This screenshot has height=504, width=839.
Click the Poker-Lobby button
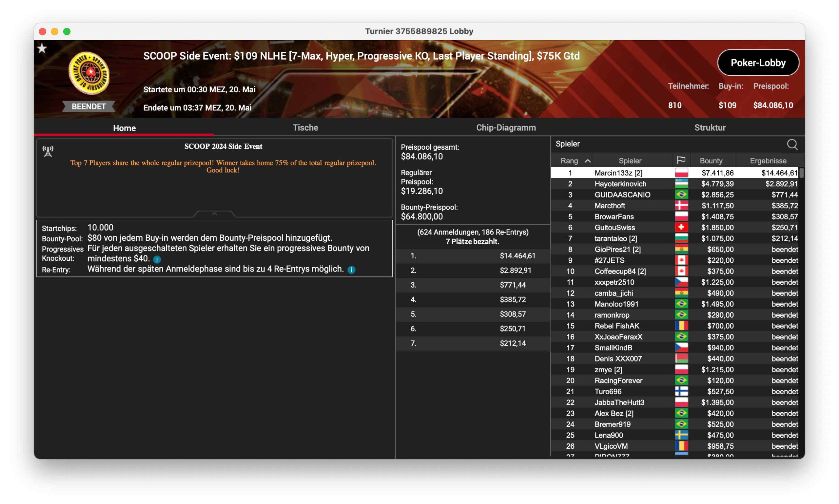pos(758,63)
